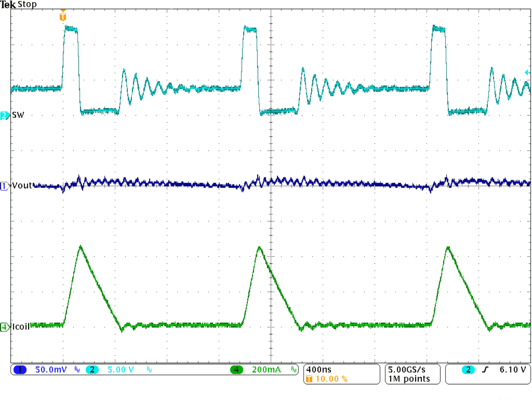Toggle the Bw filter icon for channel 4
Viewport: 532px width, 417px height.
(293, 369)
